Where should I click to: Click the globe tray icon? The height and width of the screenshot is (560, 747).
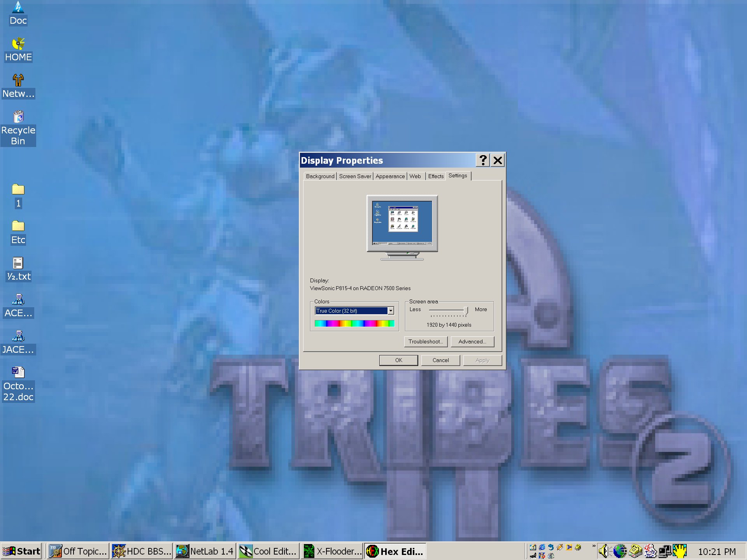click(621, 551)
